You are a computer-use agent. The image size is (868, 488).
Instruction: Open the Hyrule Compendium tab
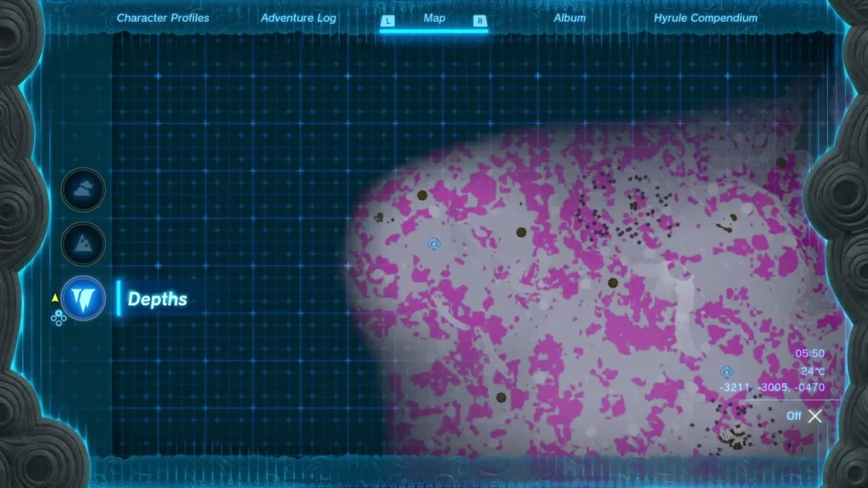point(706,18)
